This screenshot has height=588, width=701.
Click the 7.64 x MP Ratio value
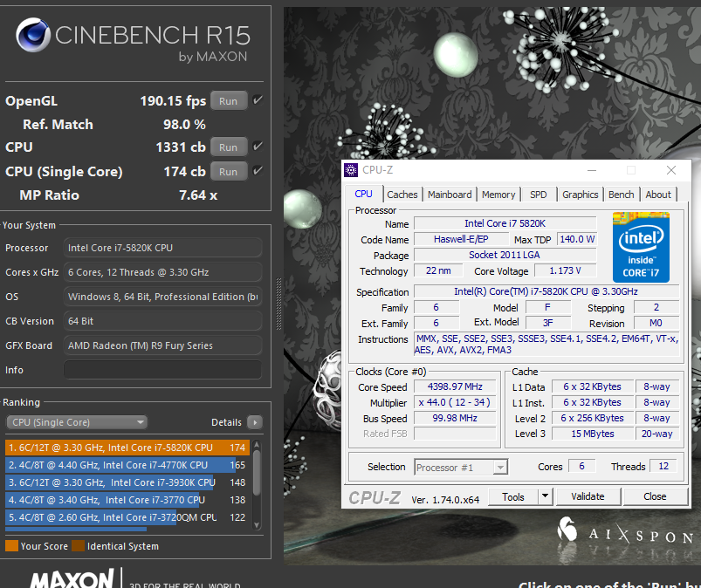coord(198,195)
